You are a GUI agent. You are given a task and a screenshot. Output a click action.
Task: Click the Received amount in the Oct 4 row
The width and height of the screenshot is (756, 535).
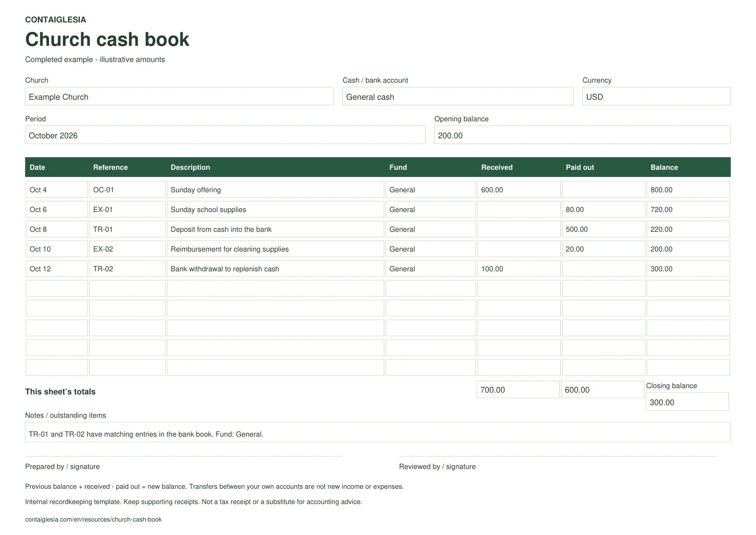pos(519,190)
